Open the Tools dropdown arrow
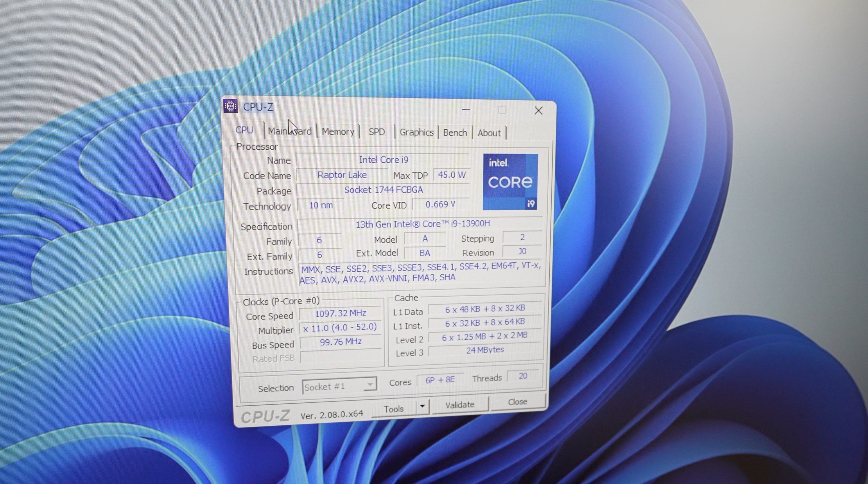Image resolution: width=868 pixels, height=484 pixels. pyautogui.click(x=422, y=406)
